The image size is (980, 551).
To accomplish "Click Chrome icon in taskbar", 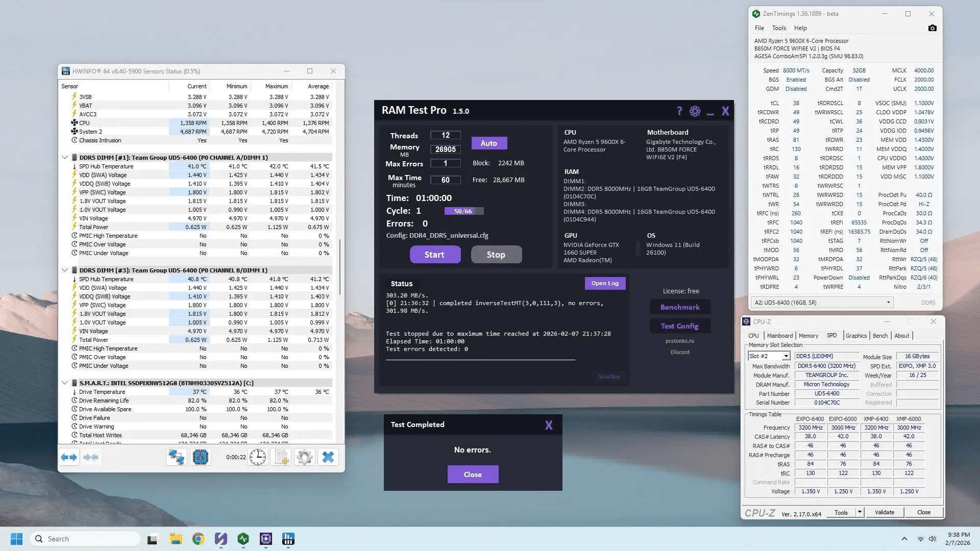I will 199,539.
